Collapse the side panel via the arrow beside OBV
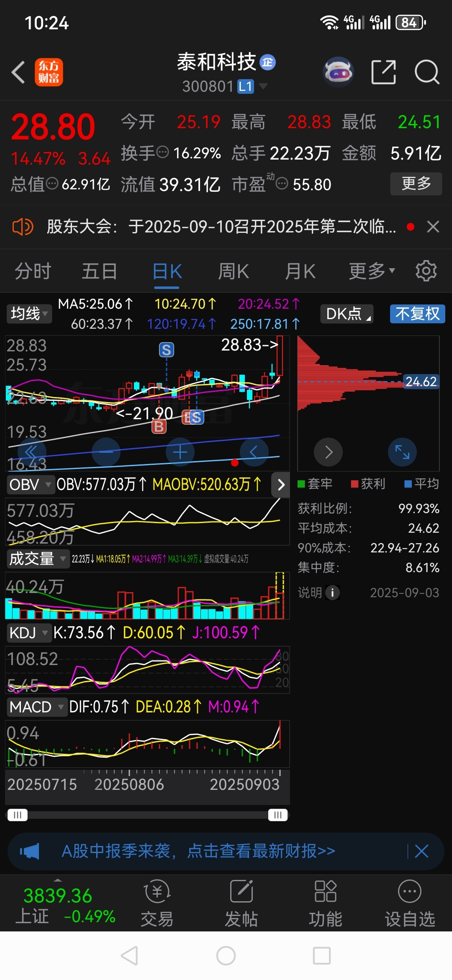 click(x=281, y=485)
